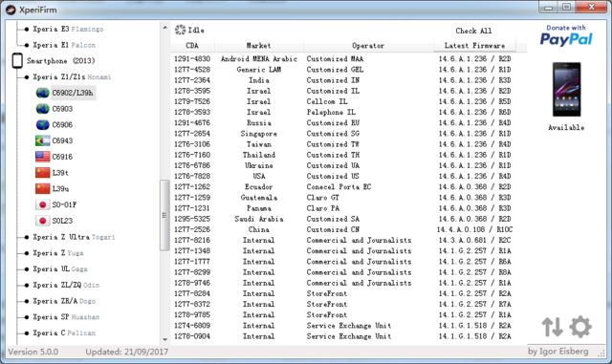Expand the Xperia ZL/ZQ Odin node
The width and height of the screenshot is (612, 364).
[66, 285]
